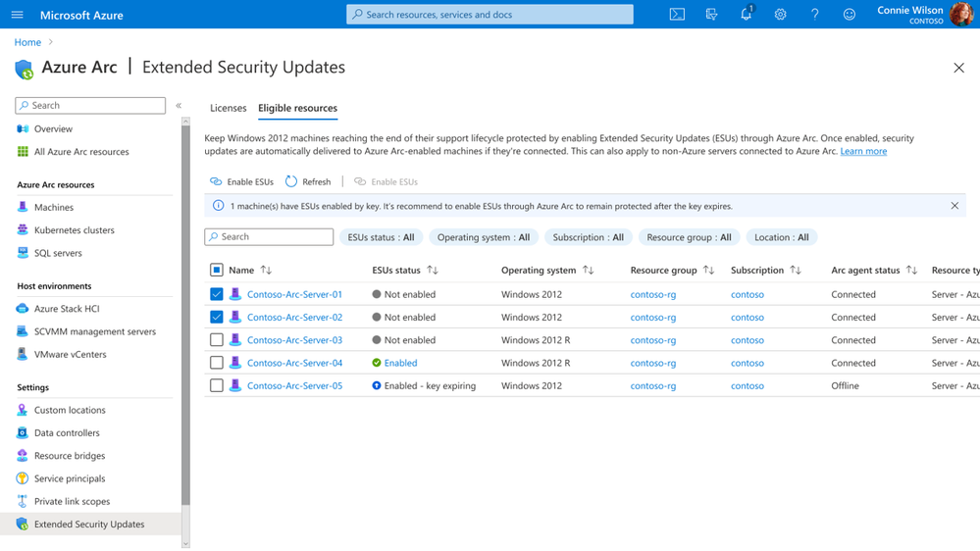This screenshot has height=551, width=980.
Task: Sort by Subscription column
Action: tap(795, 270)
